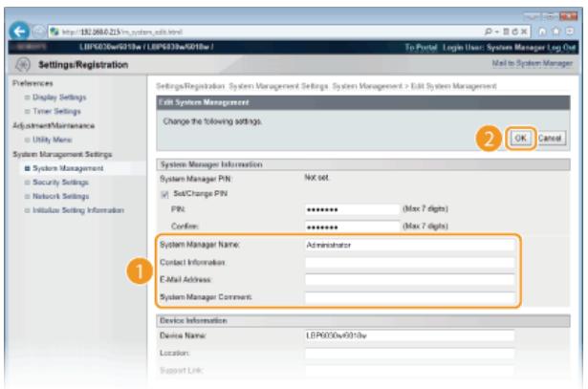Click the PIN input field

pos(352,209)
